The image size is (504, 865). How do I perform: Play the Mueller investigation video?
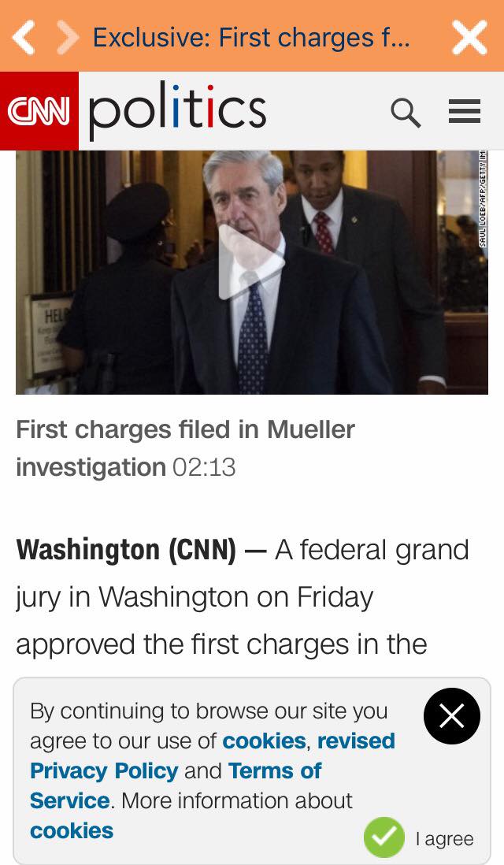click(x=251, y=262)
